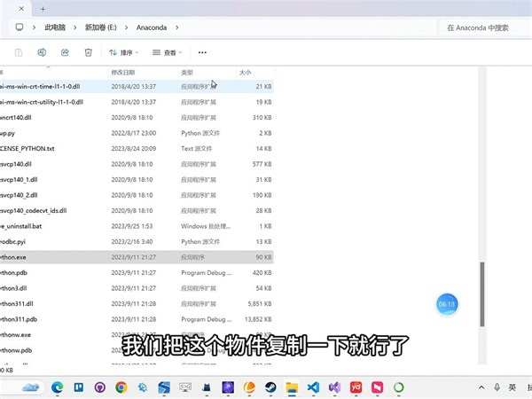Open the Sort (排序) dropdown

tap(124, 52)
